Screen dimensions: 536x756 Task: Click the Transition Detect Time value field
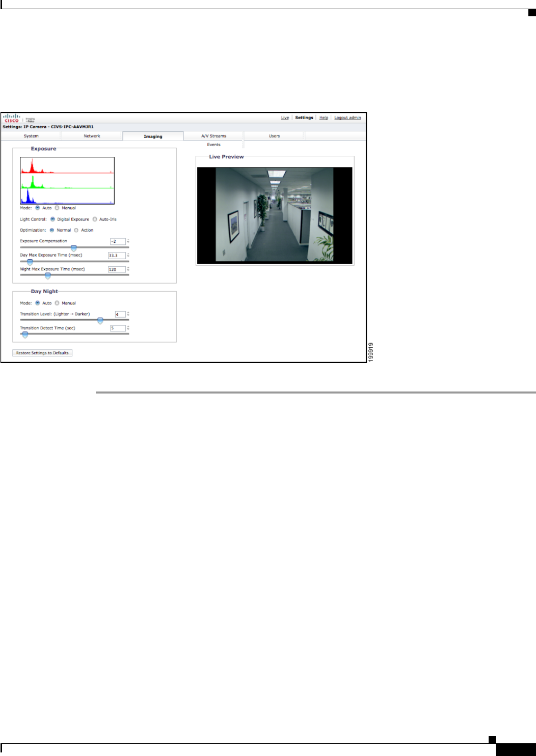point(118,328)
